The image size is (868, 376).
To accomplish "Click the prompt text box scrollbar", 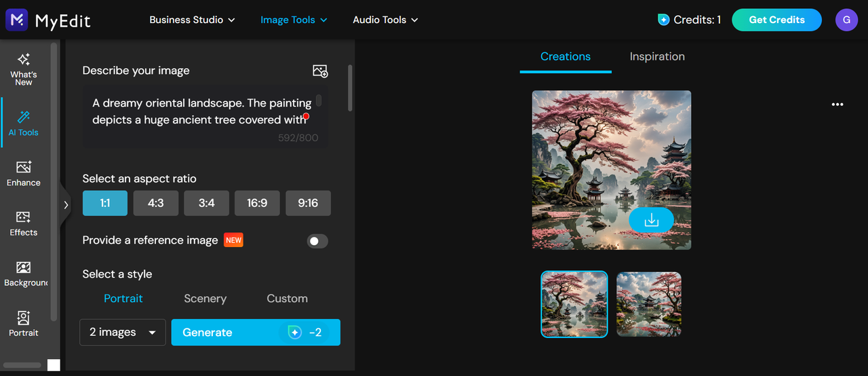I will (x=319, y=100).
